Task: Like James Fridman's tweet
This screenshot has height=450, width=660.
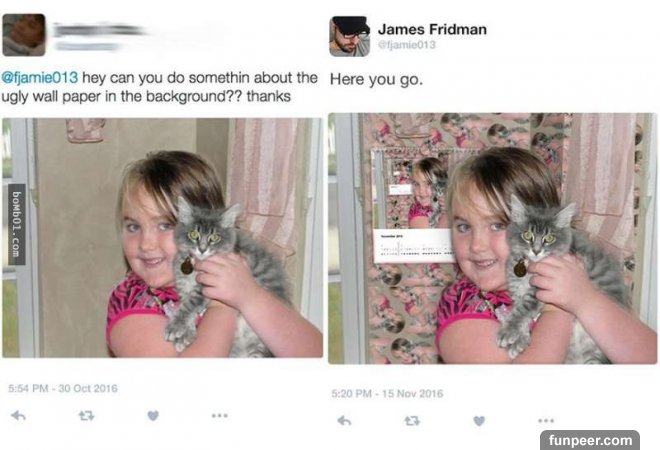Action: (x=479, y=421)
